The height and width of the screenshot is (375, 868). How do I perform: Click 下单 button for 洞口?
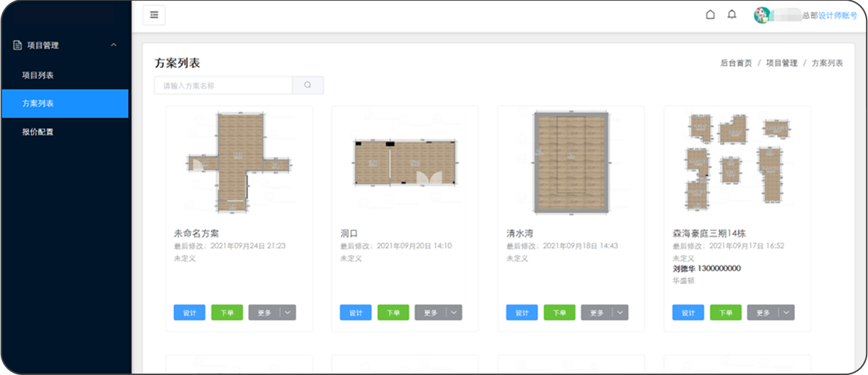click(x=393, y=313)
